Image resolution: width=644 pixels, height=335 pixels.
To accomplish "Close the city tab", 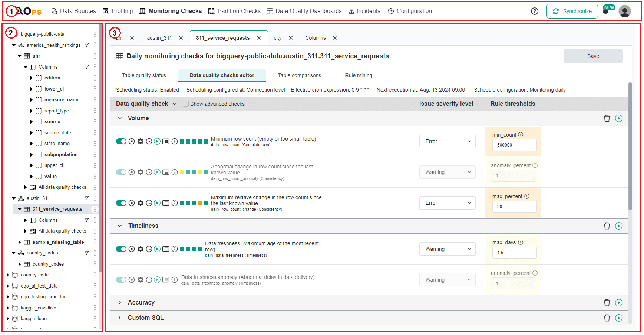I will (x=291, y=38).
